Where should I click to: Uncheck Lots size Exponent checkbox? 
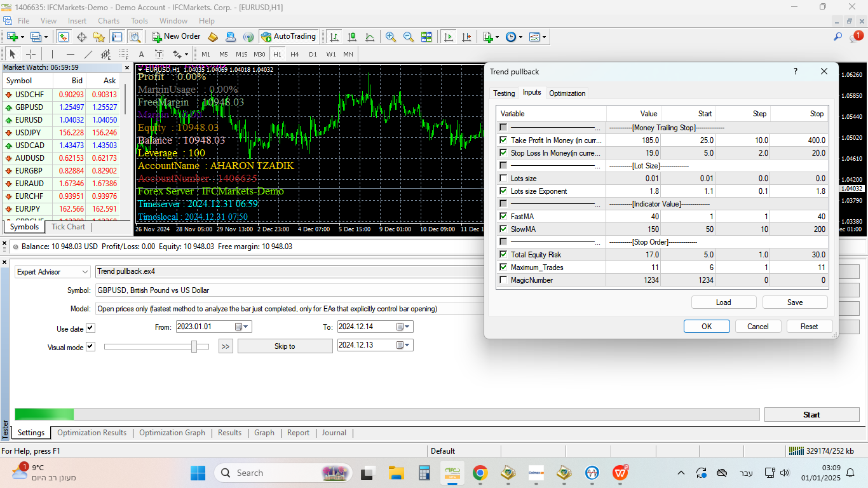click(x=504, y=191)
